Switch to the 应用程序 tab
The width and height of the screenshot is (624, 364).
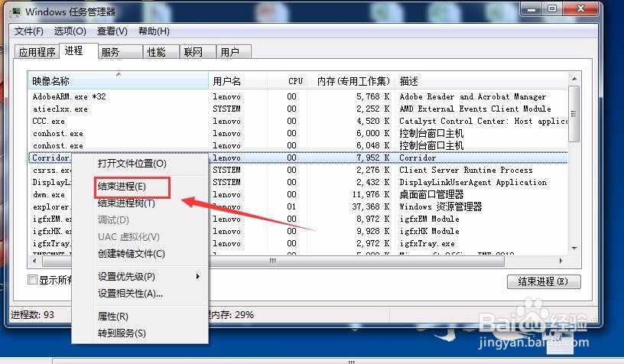[x=37, y=52]
